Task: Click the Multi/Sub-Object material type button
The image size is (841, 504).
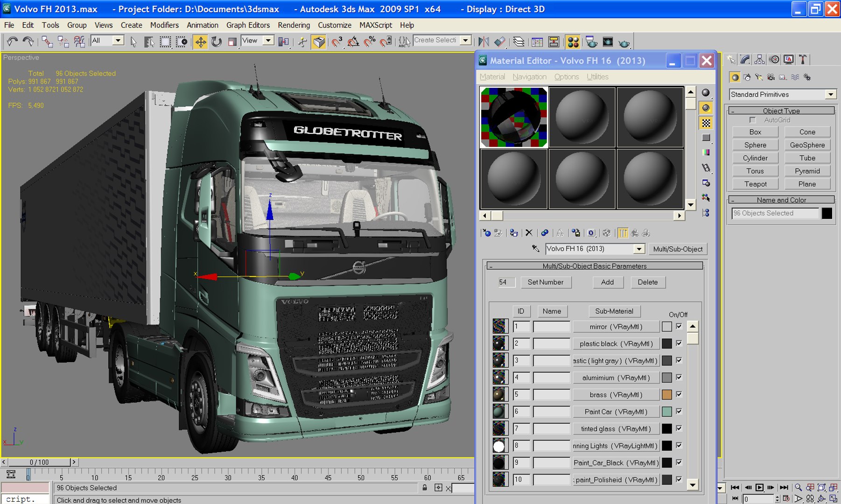Action: (678, 249)
